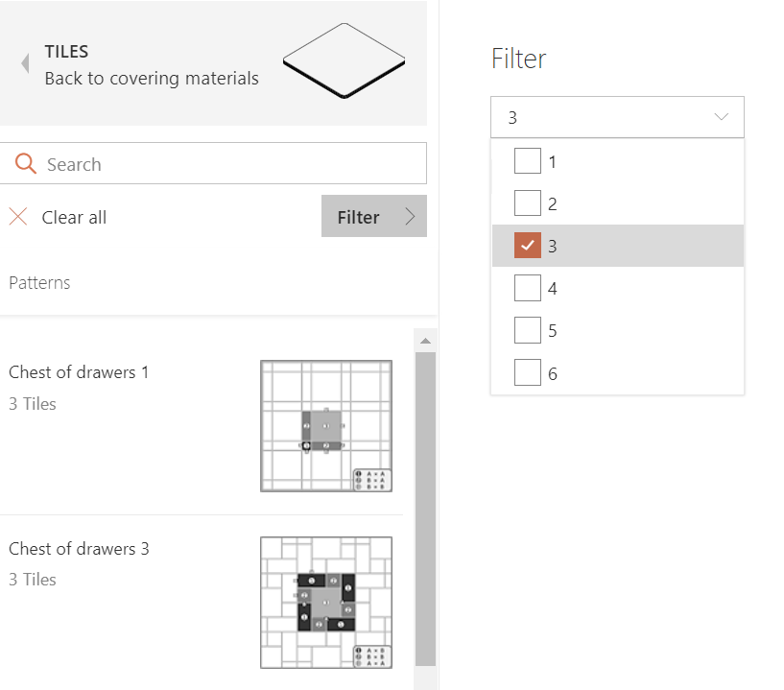Click the Clear all button
This screenshot has height=690, width=784.
pos(58,217)
